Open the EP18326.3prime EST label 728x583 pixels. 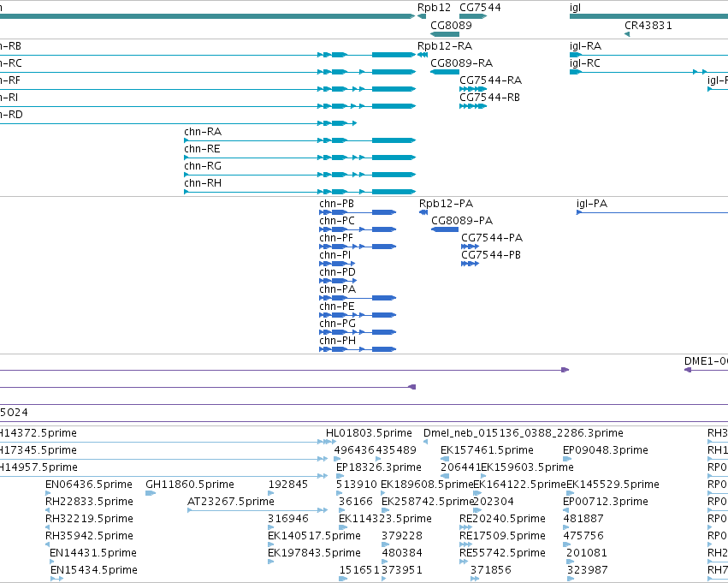tap(379, 467)
